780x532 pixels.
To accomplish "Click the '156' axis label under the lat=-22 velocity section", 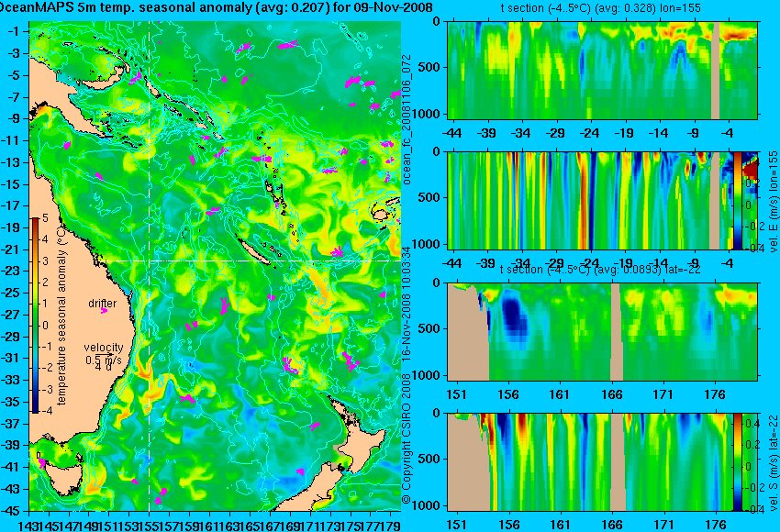I will (x=508, y=525).
